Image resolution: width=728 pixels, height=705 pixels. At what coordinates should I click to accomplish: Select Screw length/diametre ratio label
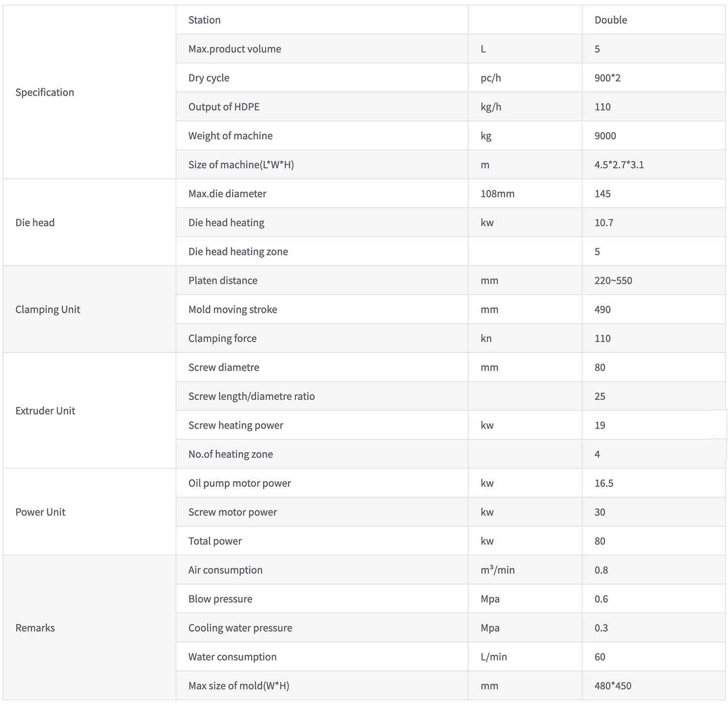(251, 396)
